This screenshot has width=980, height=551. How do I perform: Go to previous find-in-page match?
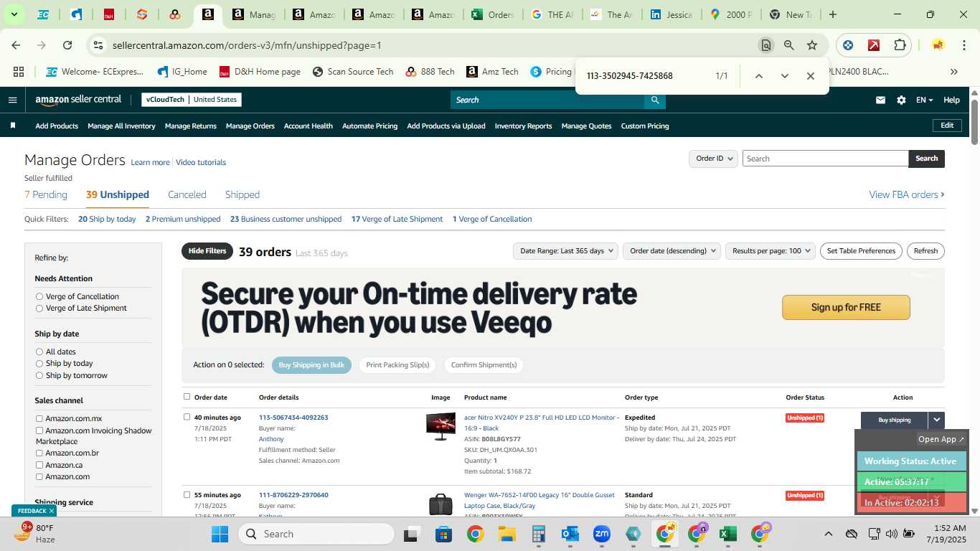[x=758, y=76]
